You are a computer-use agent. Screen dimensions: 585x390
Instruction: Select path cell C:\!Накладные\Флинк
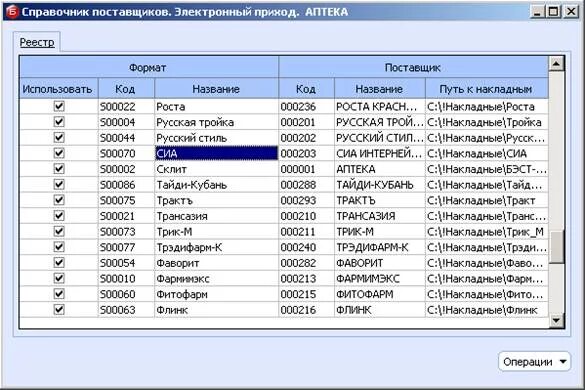[487, 310]
